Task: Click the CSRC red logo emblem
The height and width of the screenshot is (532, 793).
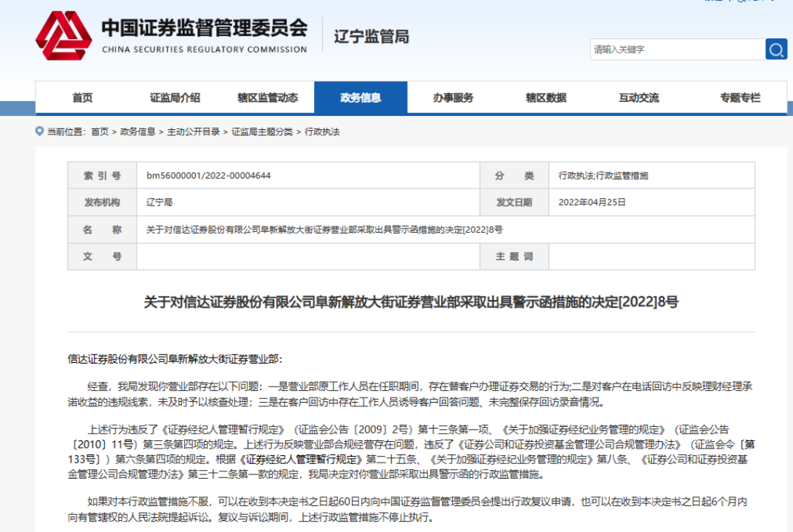Action: [x=64, y=35]
